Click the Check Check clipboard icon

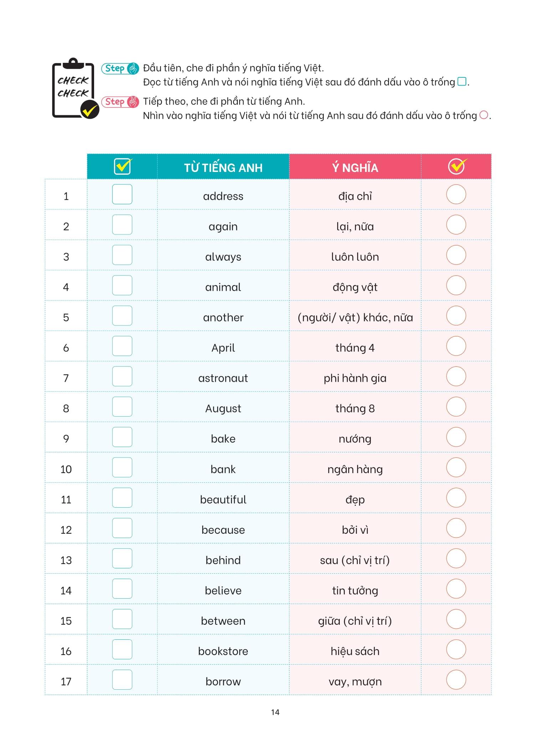[x=75, y=88]
